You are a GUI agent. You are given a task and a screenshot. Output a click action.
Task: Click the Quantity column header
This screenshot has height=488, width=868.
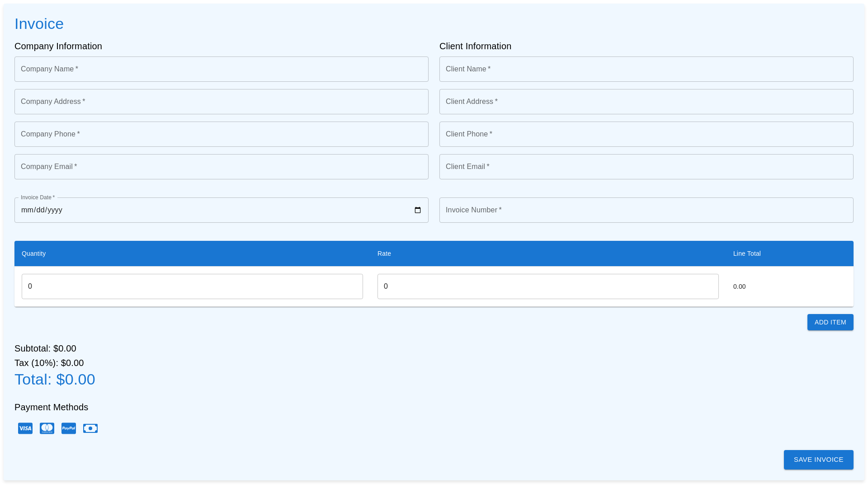point(33,253)
